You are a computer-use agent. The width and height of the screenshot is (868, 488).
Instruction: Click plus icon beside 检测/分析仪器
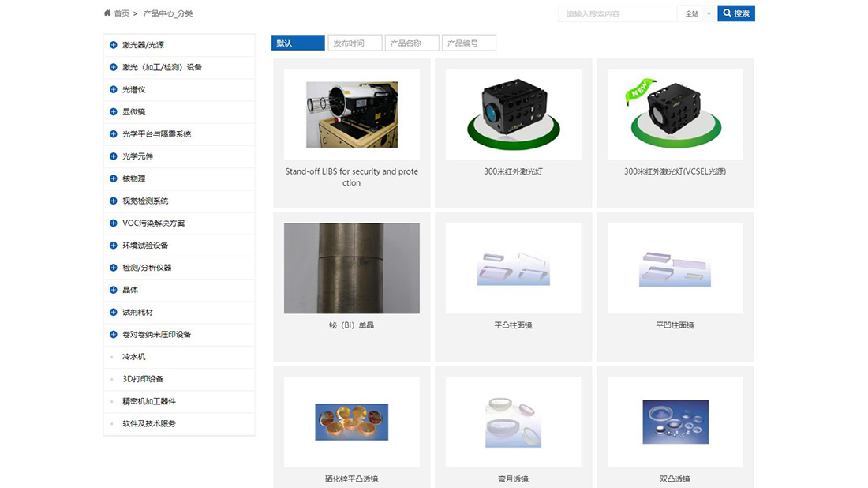point(114,268)
